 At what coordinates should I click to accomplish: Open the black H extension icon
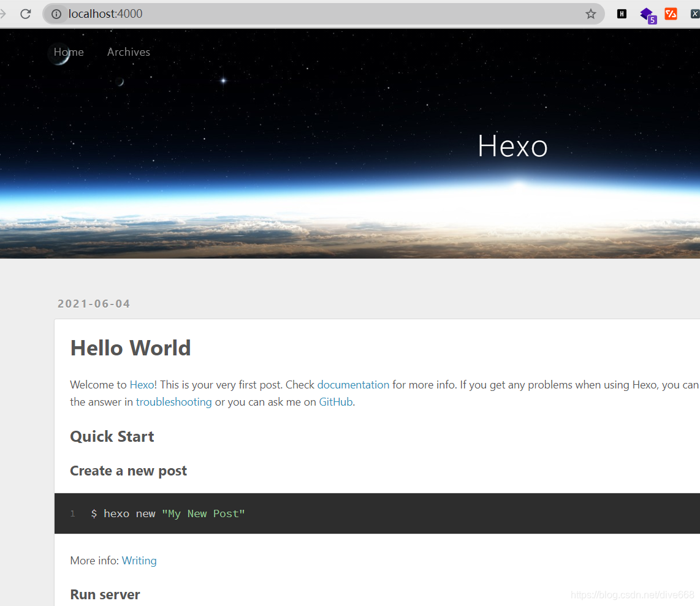622,14
